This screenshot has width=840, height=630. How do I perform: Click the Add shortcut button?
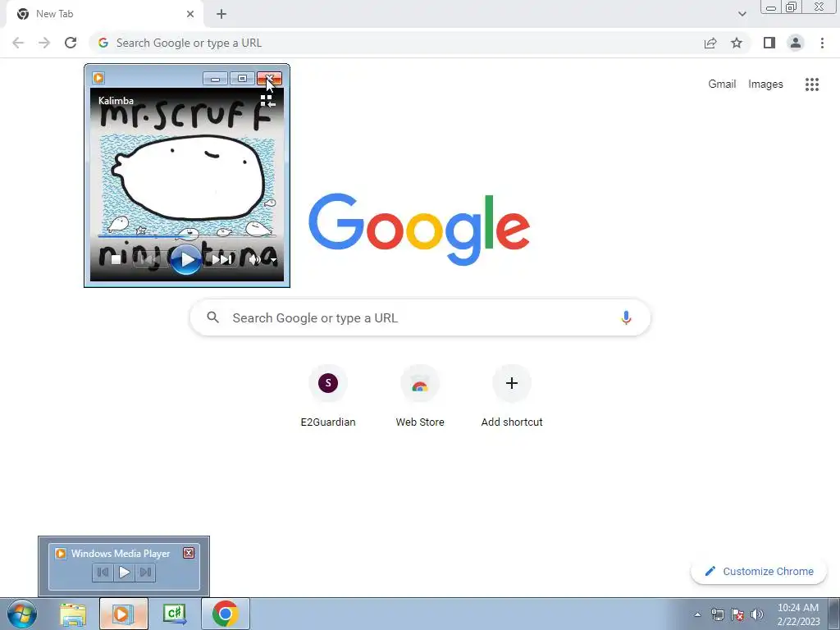coord(512,396)
